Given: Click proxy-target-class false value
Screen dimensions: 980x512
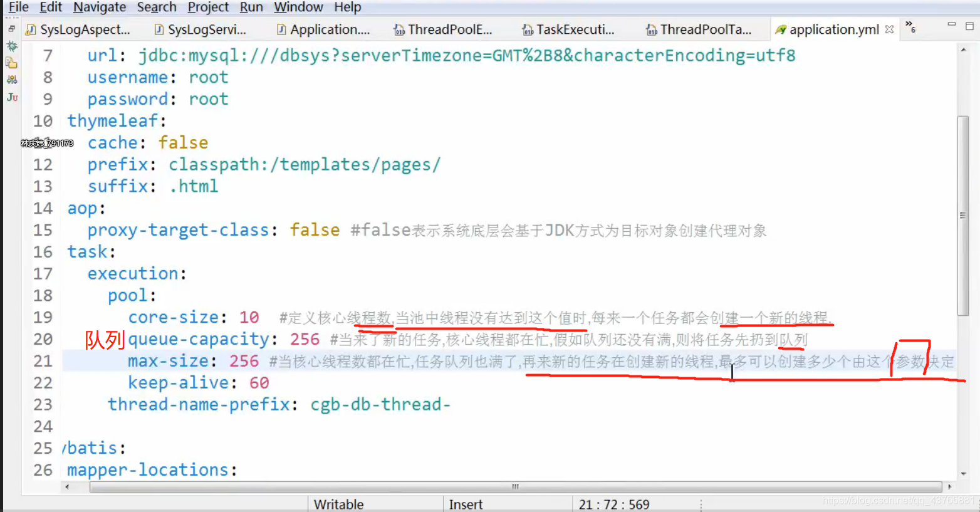Looking at the screenshot, I should tap(315, 230).
